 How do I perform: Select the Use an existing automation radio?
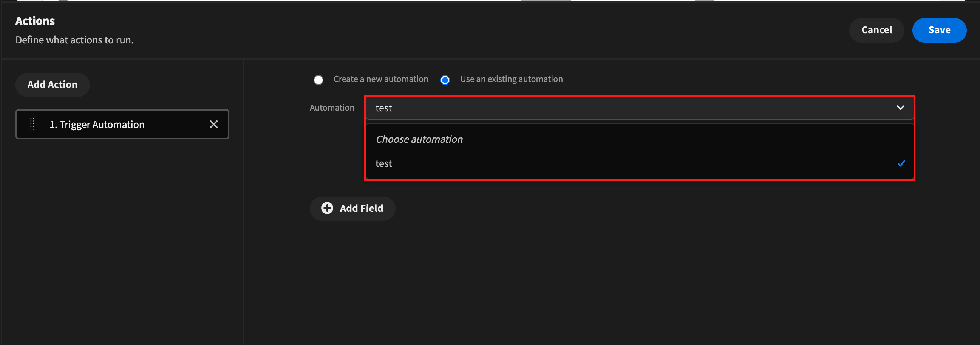point(445,80)
